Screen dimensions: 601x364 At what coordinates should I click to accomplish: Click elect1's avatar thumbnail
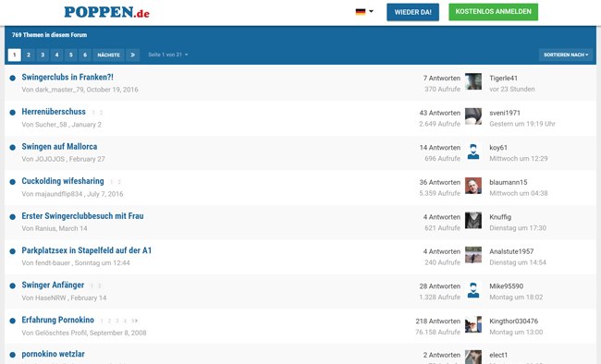click(473, 358)
